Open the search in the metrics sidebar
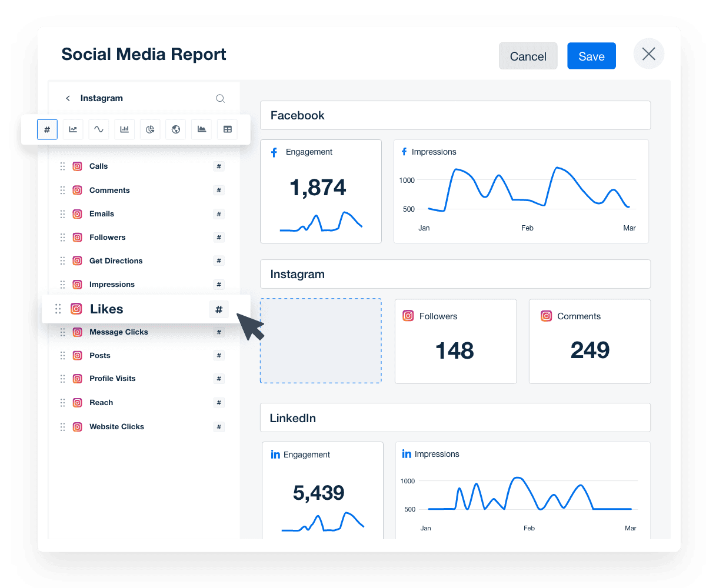Screen dimensions: 706x588 pyautogui.click(x=221, y=98)
